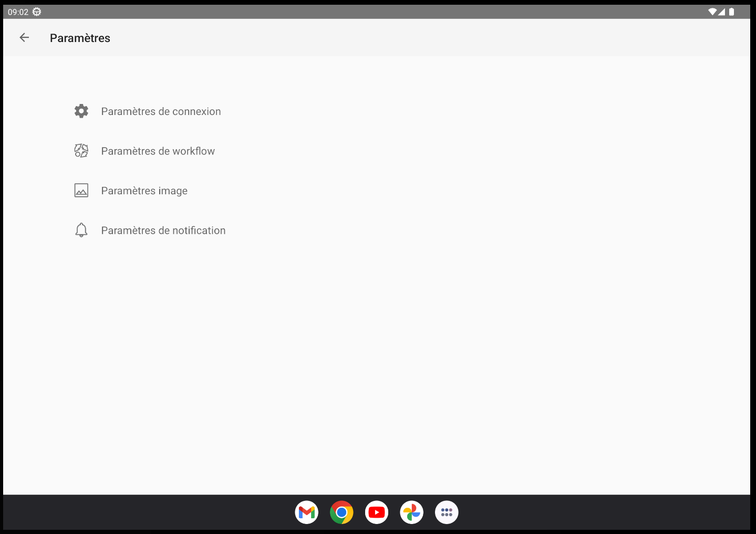The height and width of the screenshot is (534, 756).
Task: Click the Paramètres page title
Action: pos(80,38)
